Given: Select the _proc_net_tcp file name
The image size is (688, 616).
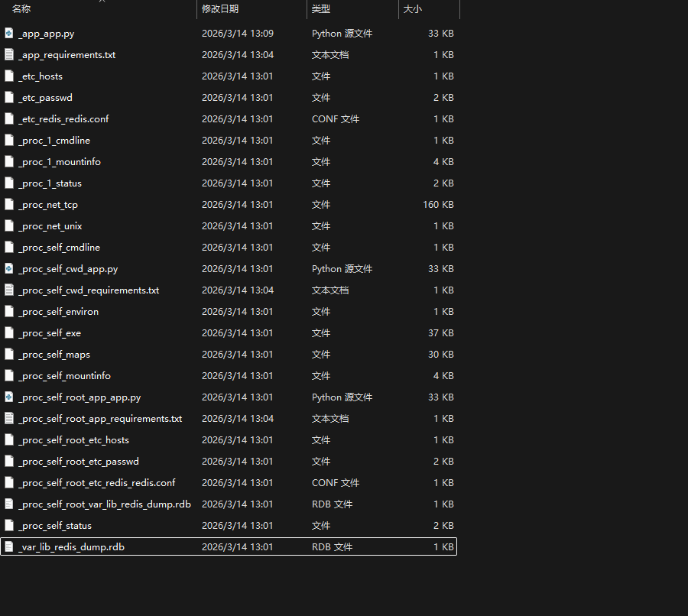Looking at the screenshot, I should pyautogui.click(x=48, y=205).
